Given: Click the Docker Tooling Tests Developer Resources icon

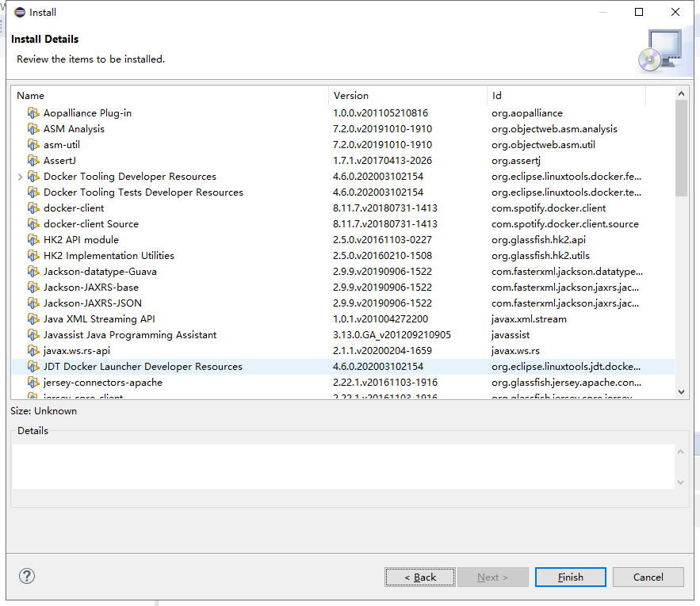Looking at the screenshot, I should pos(33,192).
